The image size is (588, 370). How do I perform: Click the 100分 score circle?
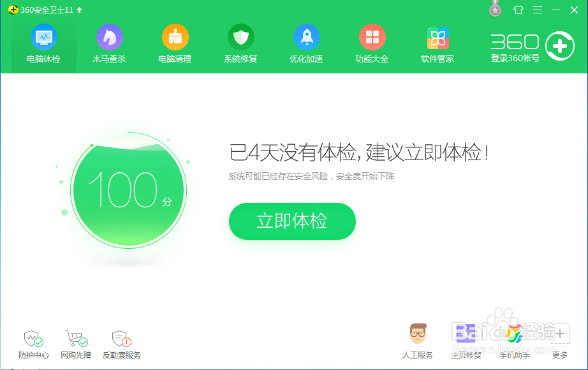tap(128, 190)
